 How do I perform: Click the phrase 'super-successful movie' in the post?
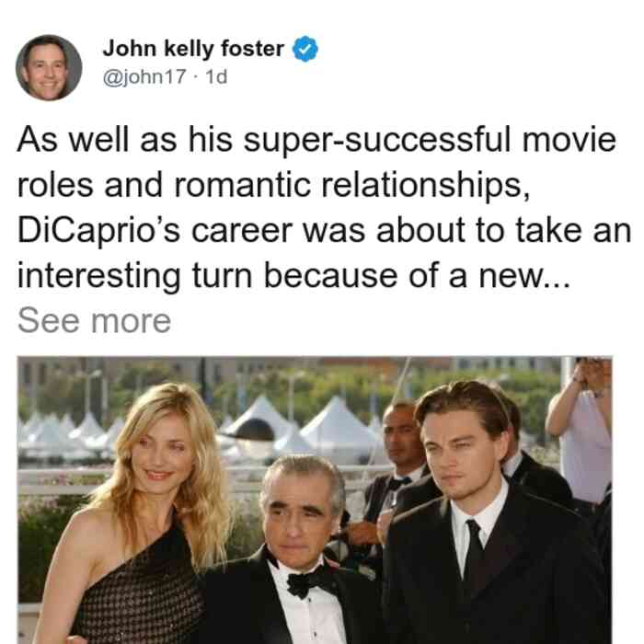430,139
